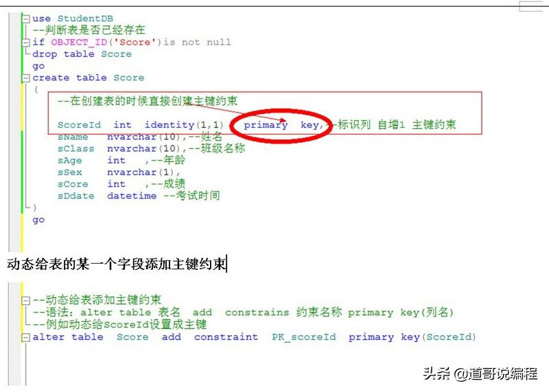Viewport: 549px width, 392px height.
Task: Click 'key(ScoreId)' in the alter statement
Action: 439,337
